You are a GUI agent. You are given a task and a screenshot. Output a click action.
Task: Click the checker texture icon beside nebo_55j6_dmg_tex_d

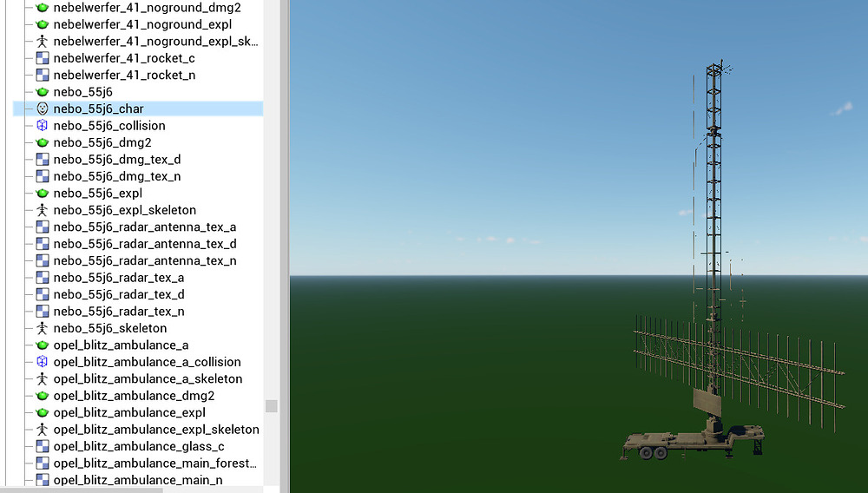point(42,160)
